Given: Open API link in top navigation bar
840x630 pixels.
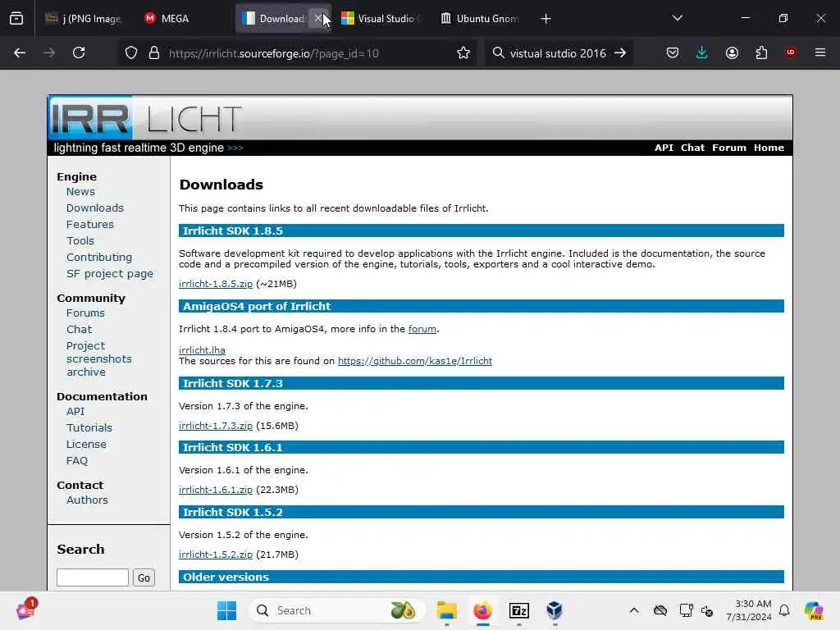Looking at the screenshot, I should coord(664,148).
